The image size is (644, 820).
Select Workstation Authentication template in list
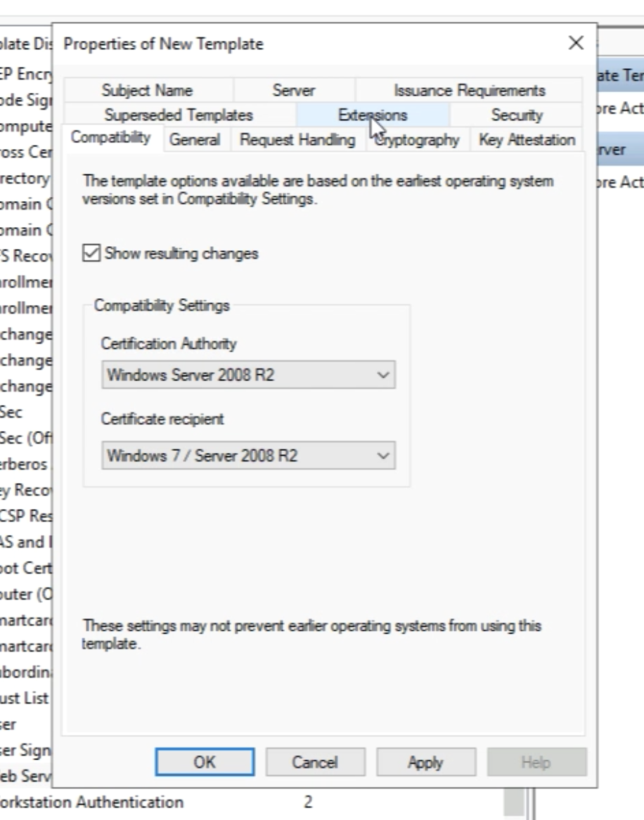coord(91,802)
